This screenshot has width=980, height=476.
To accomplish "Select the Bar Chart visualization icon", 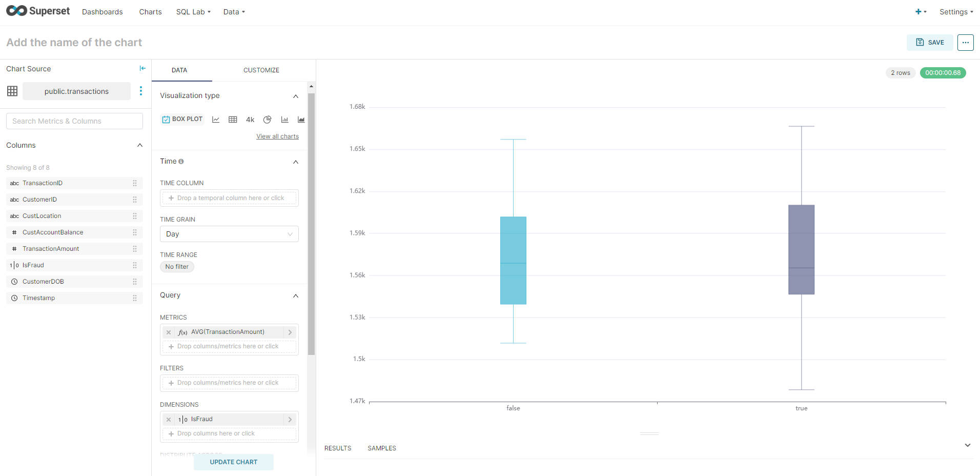I will pos(284,119).
